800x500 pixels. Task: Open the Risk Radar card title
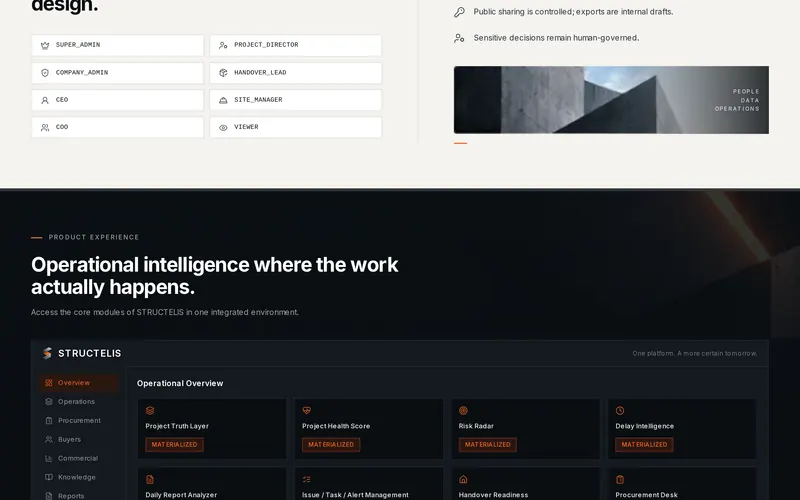(x=476, y=426)
